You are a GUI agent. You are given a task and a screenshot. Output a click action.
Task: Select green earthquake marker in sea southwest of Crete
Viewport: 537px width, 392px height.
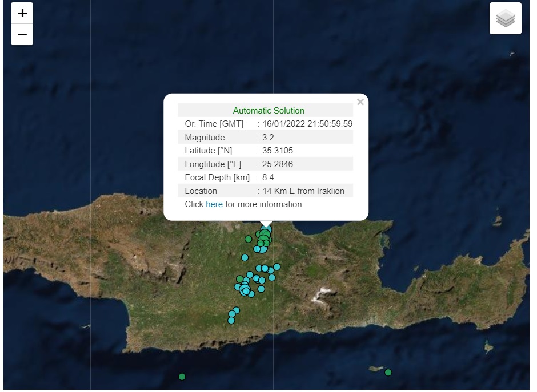point(182,377)
